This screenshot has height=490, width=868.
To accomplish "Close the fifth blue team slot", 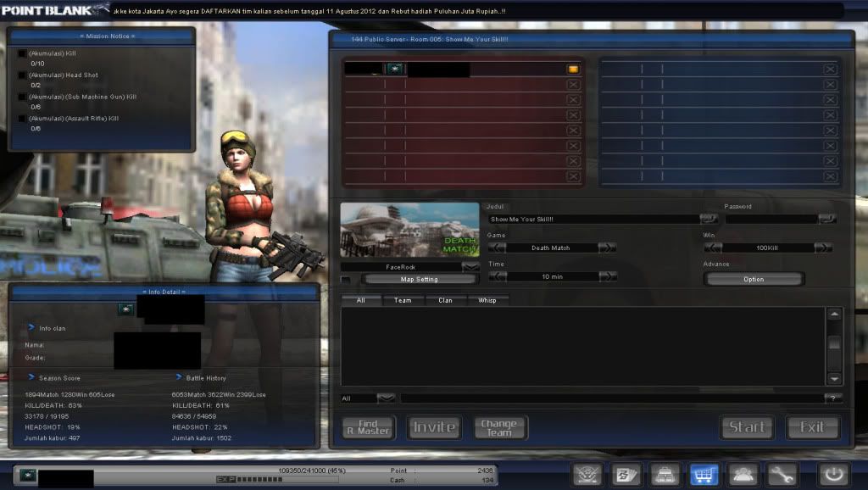I will click(x=830, y=131).
